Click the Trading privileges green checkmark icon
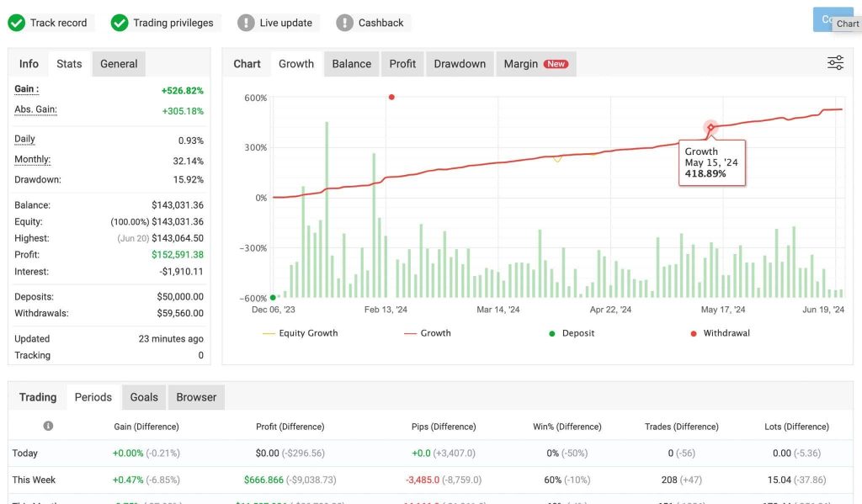The width and height of the screenshot is (862, 504). pos(120,23)
